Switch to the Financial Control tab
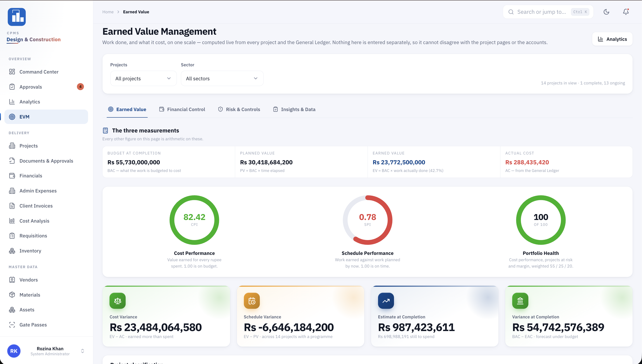The height and width of the screenshot is (364, 642). [182, 110]
